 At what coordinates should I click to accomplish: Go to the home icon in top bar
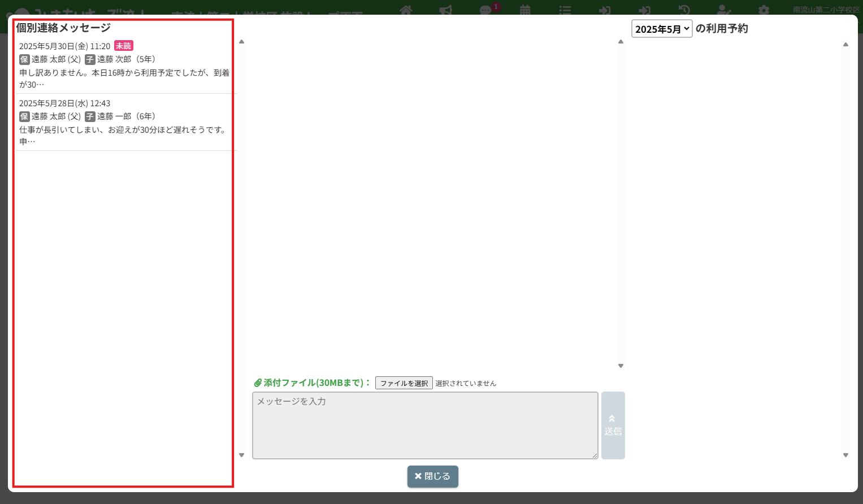(x=406, y=10)
